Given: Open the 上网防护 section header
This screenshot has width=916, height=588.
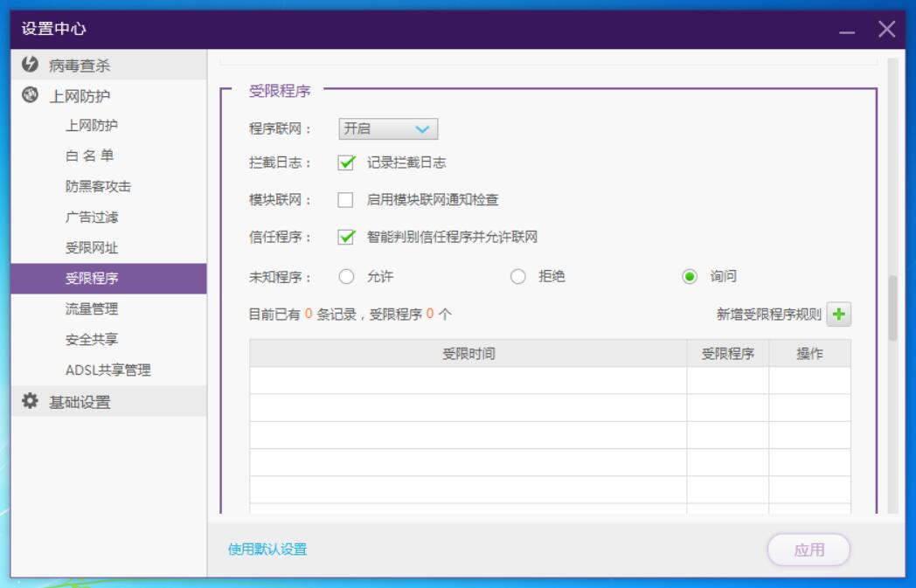Looking at the screenshot, I should pyautogui.click(x=108, y=95).
